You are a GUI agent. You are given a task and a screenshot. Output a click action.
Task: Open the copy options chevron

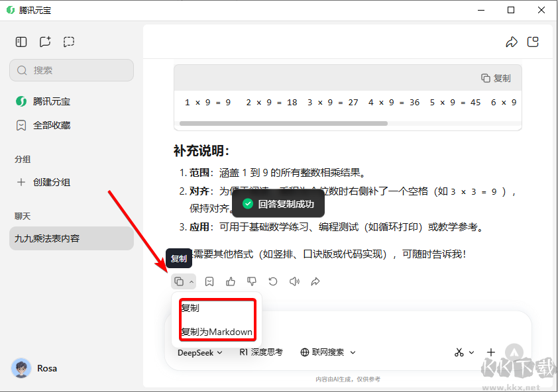click(x=192, y=281)
